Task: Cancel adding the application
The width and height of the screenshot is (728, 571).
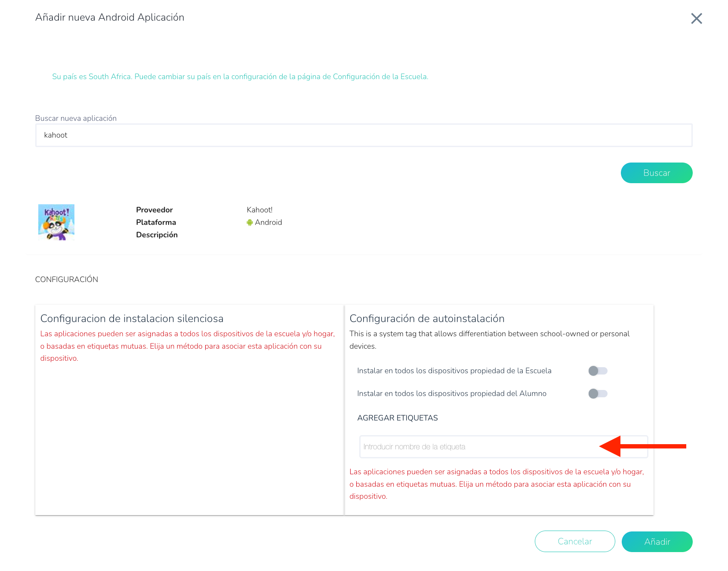Action: [574, 541]
